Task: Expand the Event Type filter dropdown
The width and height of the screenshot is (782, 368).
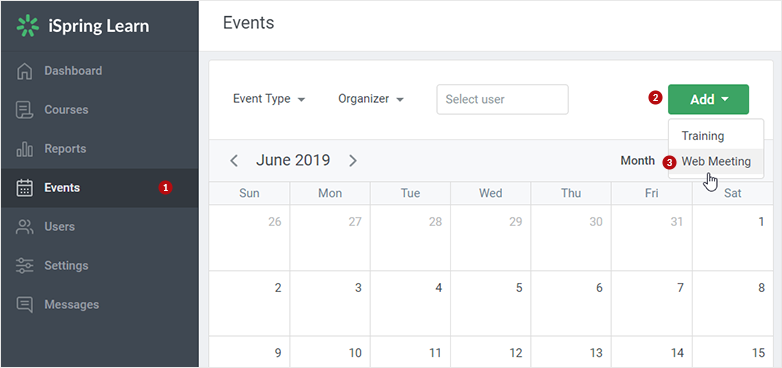Action: coord(269,99)
